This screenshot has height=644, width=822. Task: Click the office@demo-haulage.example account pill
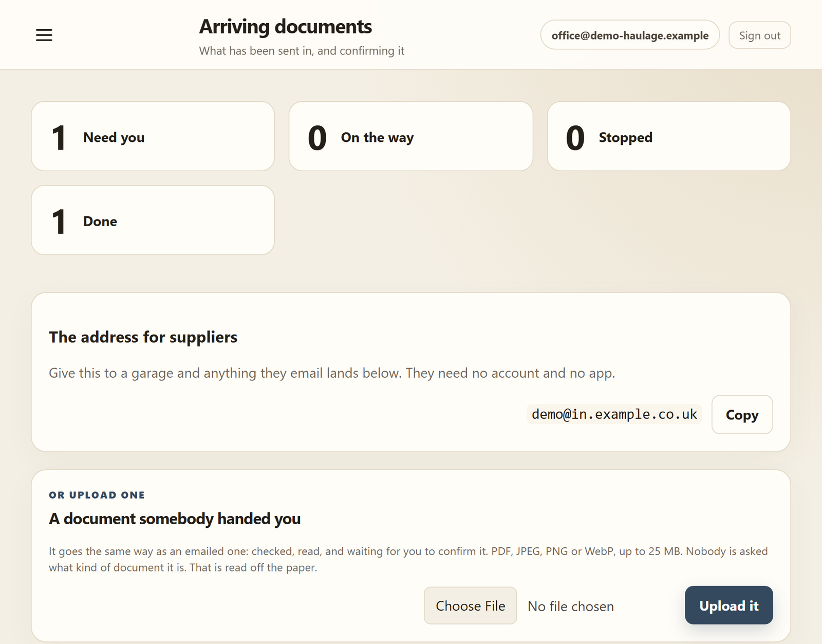pos(630,35)
